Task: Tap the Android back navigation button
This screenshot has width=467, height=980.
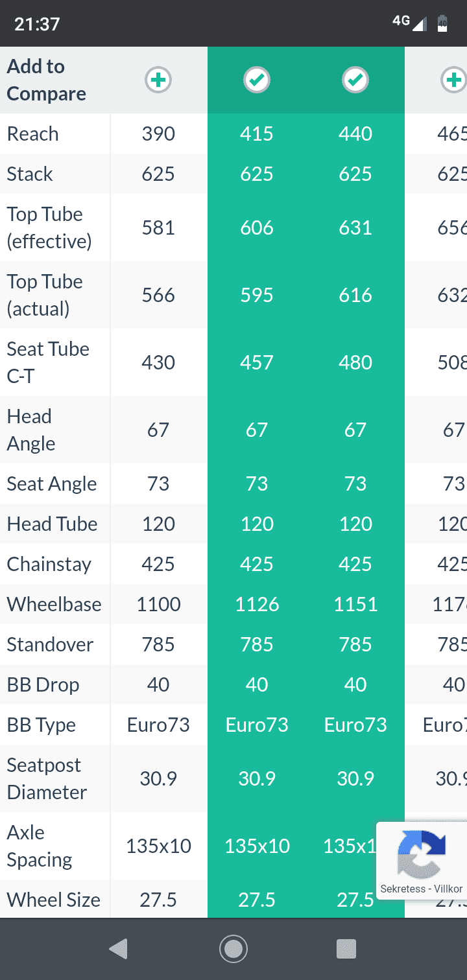Action: coord(118,949)
